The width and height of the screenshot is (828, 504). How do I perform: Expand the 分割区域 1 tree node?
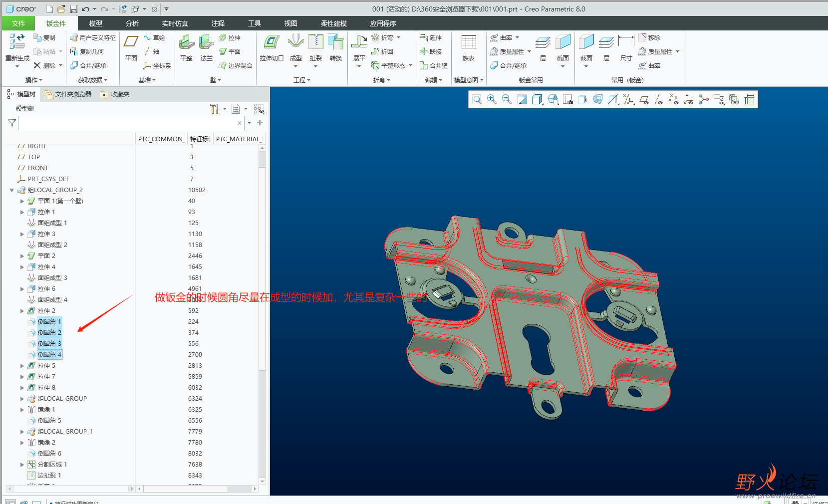click(22, 465)
